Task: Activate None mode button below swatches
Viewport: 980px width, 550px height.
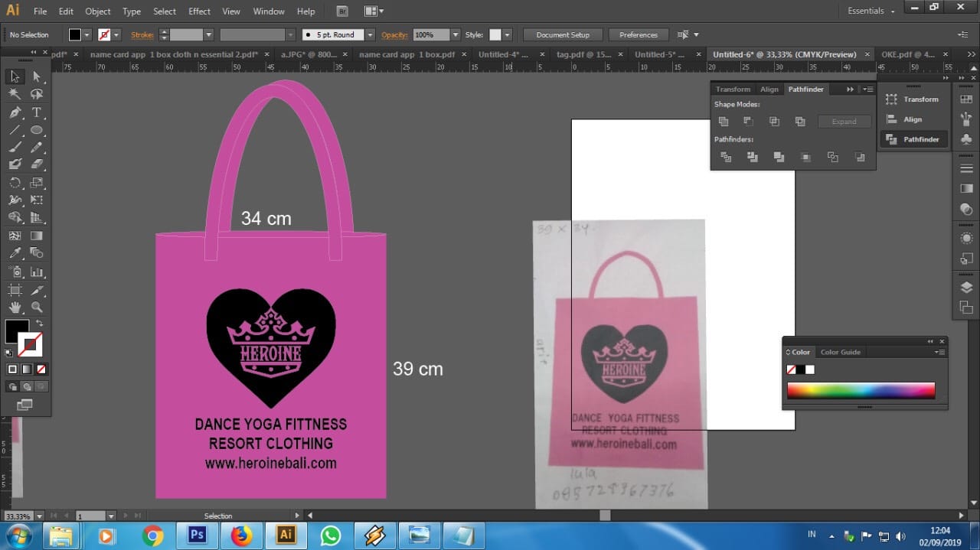Action: coord(41,368)
